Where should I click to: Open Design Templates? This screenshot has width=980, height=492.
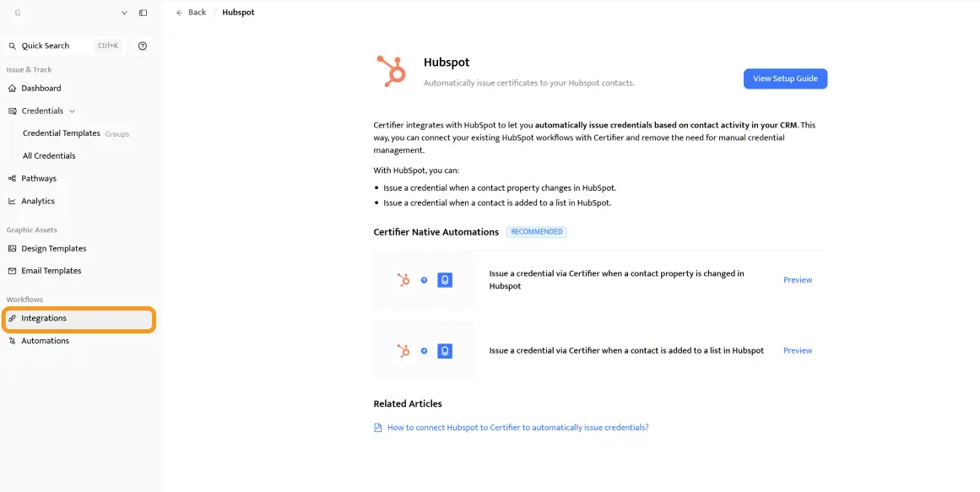click(x=54, y=248)
